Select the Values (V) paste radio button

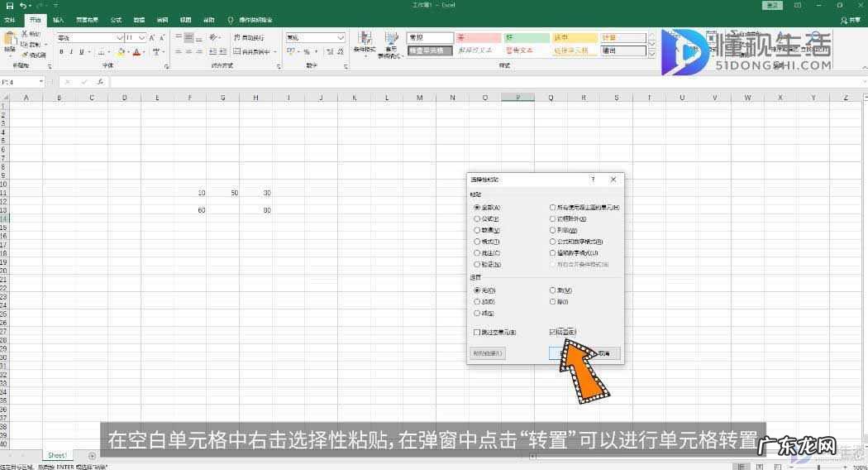[x=477, y=230]
